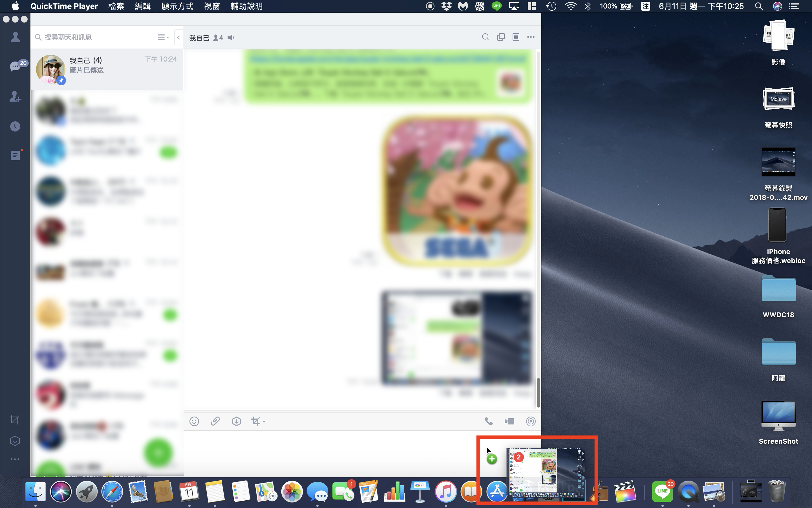
Task: Open the notes icon in LINE sidebar
Action: coord(16,155)
